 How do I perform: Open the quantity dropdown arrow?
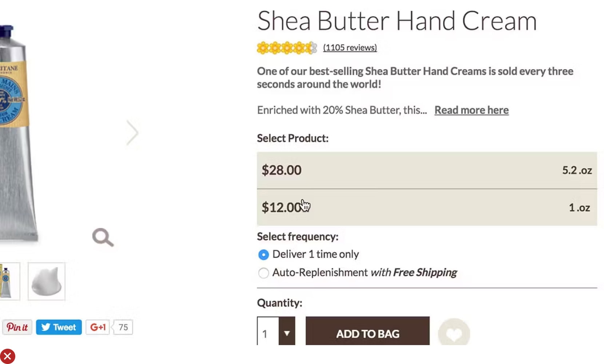point(287,332)
